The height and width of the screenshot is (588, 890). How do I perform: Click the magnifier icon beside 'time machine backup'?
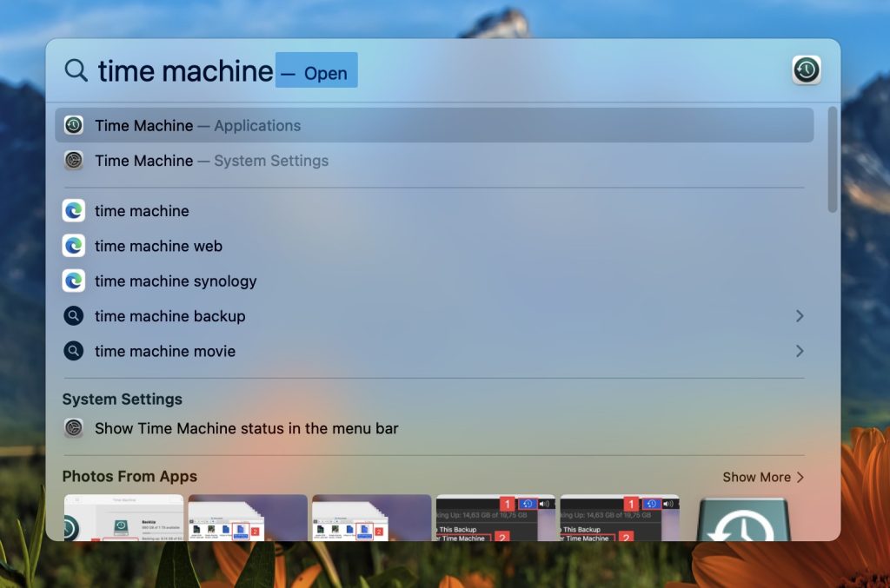click(x=73, y=315)
